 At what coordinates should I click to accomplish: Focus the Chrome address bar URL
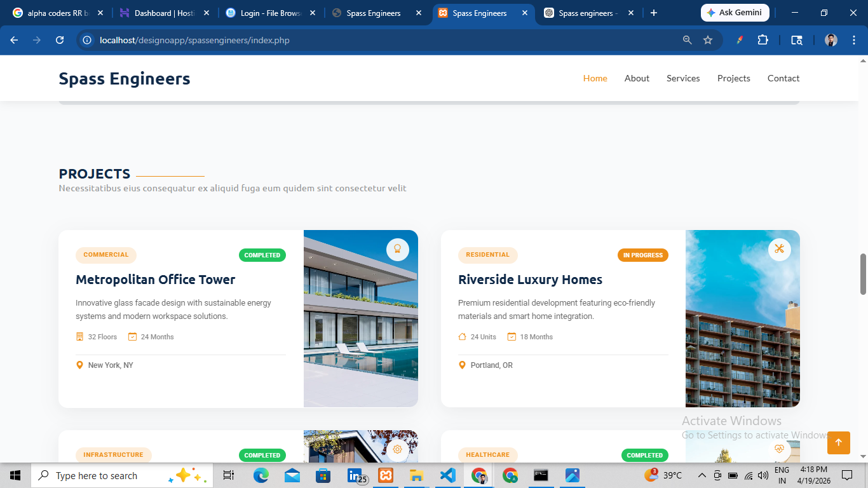click(194, 40)
